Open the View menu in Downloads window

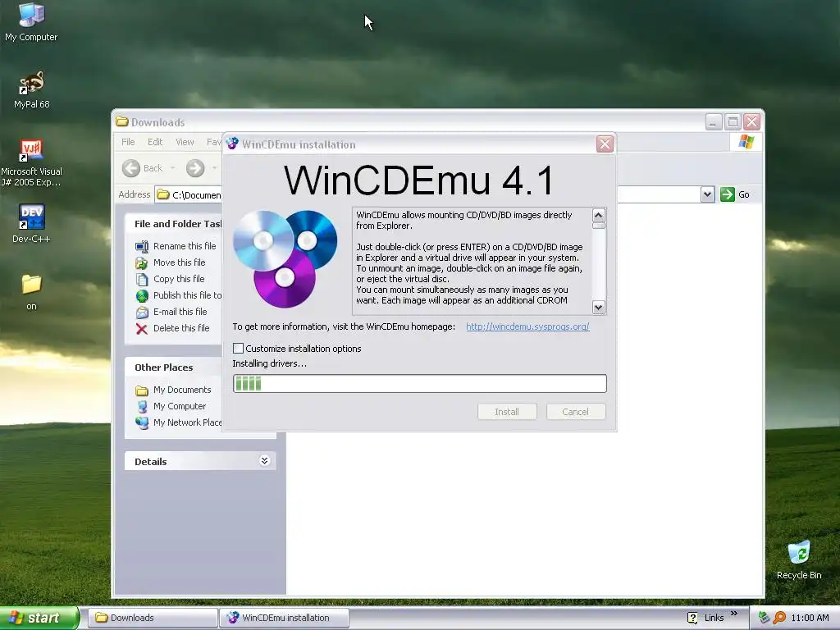point(185,142)
